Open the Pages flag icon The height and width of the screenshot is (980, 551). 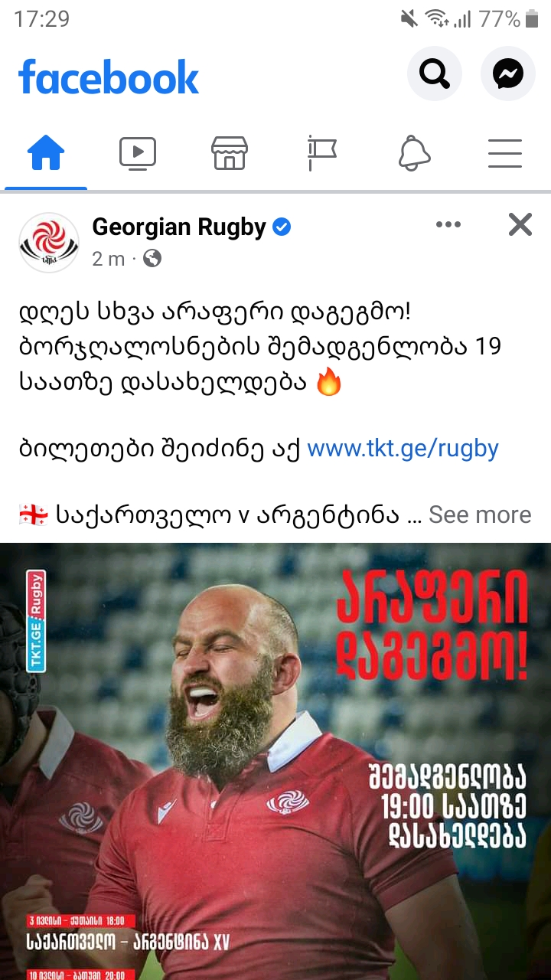pos(321,153)
